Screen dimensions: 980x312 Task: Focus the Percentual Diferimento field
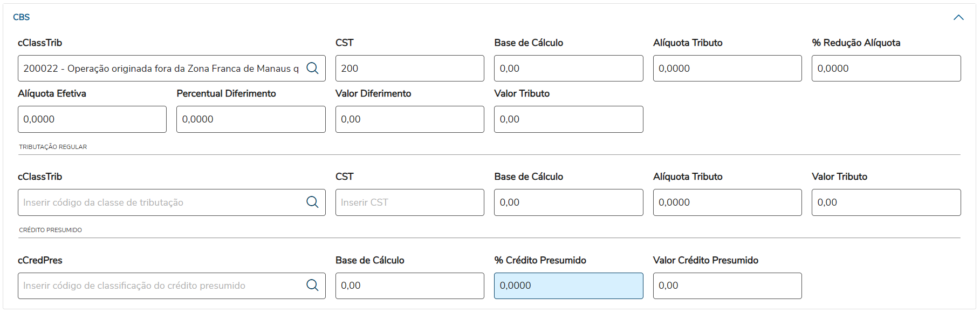coord(251,119)
